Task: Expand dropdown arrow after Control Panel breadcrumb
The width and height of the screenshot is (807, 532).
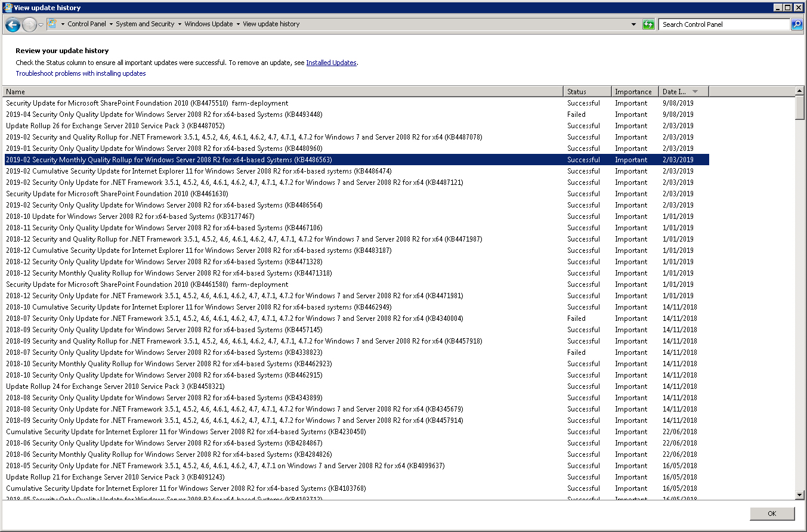Action: 111,24
